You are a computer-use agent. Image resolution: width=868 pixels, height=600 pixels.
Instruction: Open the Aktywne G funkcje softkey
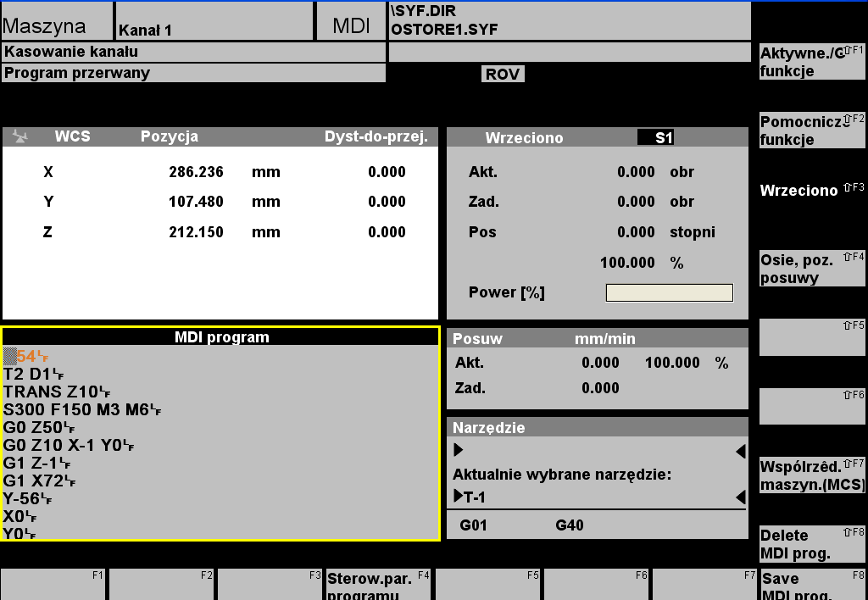click(811, 61)
